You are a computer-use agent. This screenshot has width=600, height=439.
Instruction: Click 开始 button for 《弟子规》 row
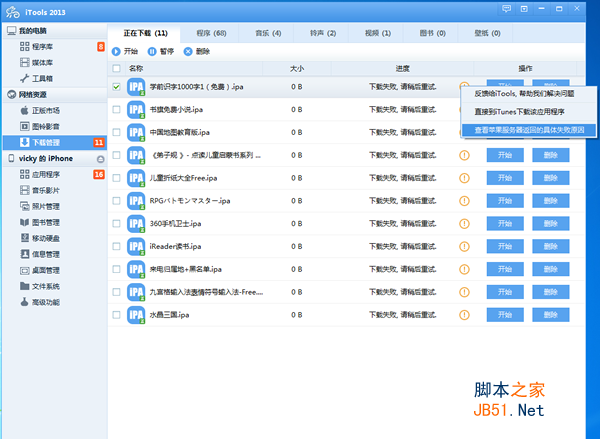505,155
